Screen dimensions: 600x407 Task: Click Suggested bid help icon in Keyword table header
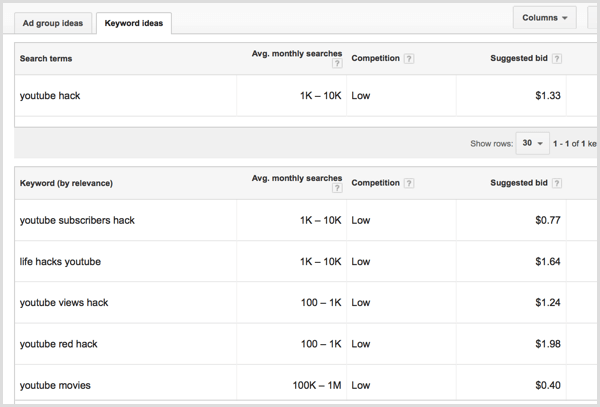click(557, 183)
